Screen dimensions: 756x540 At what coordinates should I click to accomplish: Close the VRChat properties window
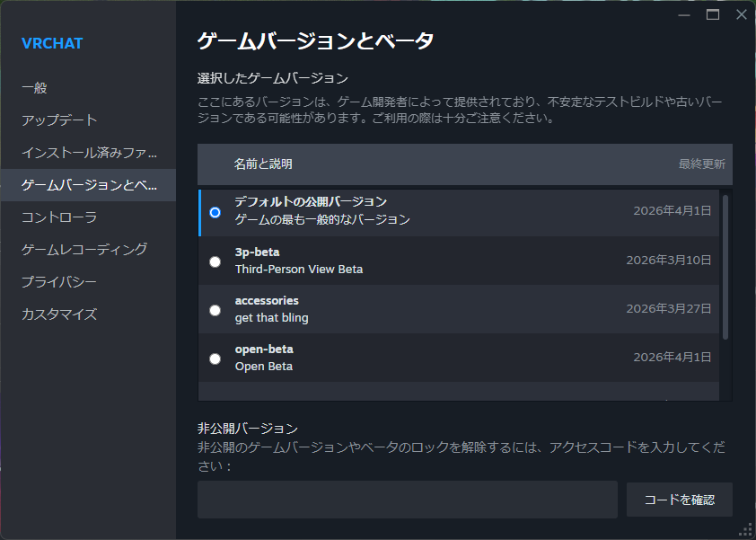tap(741, 14)
